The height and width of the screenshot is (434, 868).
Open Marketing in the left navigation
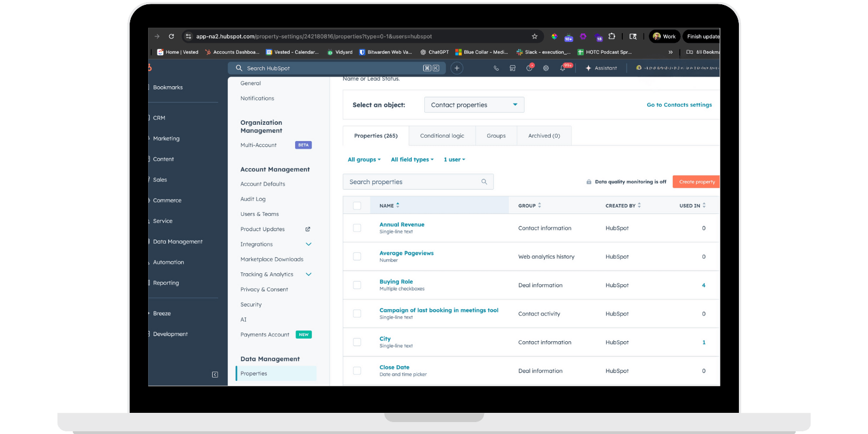166,138
